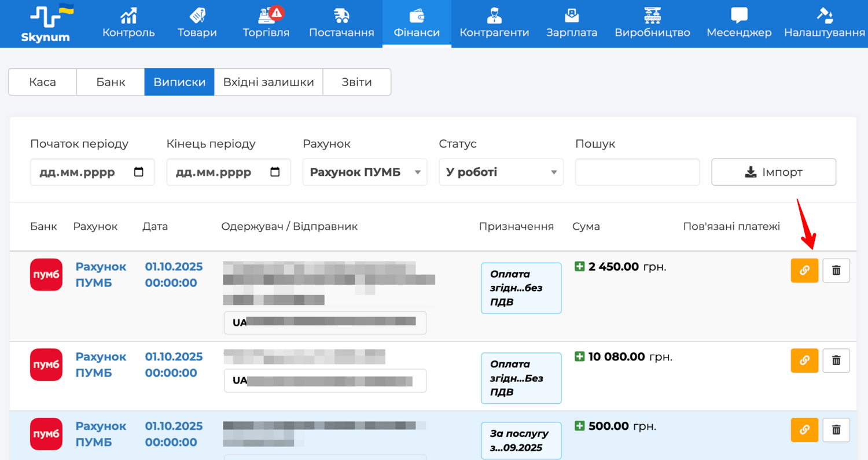Image resolution: width=868 pixels, height=460 pixels.
Task: Open Постачання delivery truck icon
Action: 341,15
